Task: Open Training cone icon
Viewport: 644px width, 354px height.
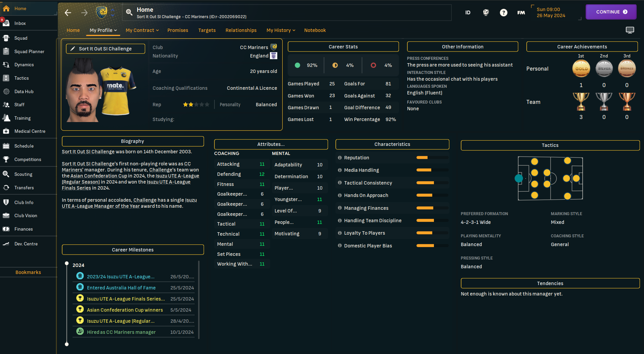Action: click(x=6, y=118)
